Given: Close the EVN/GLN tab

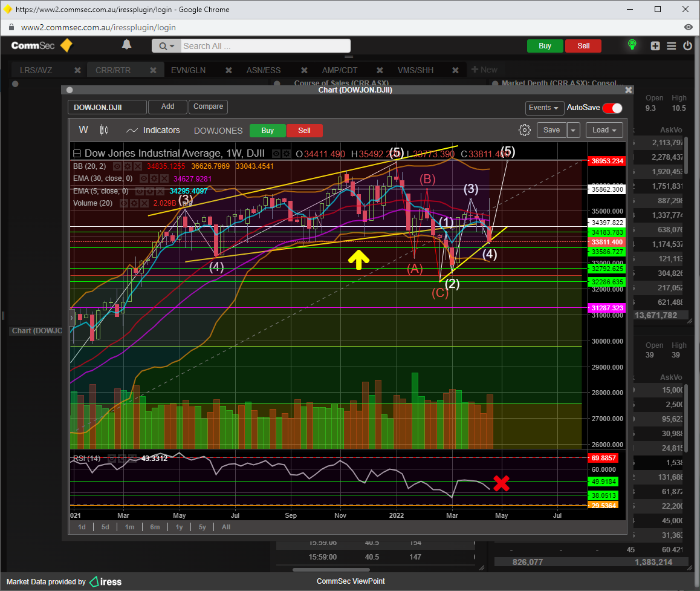Looking at the screenshot, I should coord(228,70).
